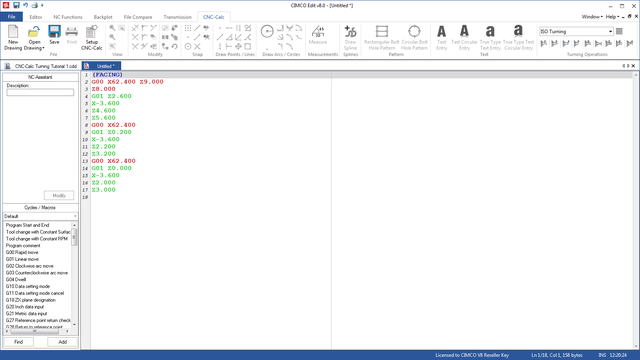Open the ISO Turning dropdown
The image size is (640, 360).
[610, 31]
